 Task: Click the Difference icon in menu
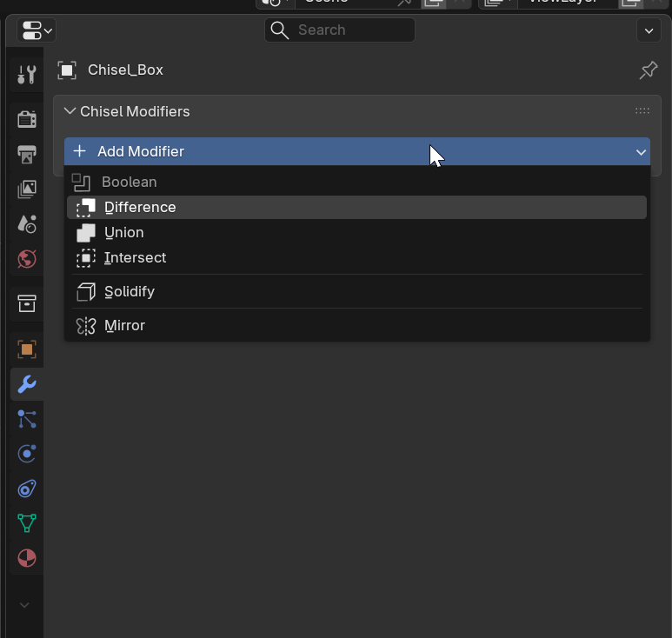[86, 208]
